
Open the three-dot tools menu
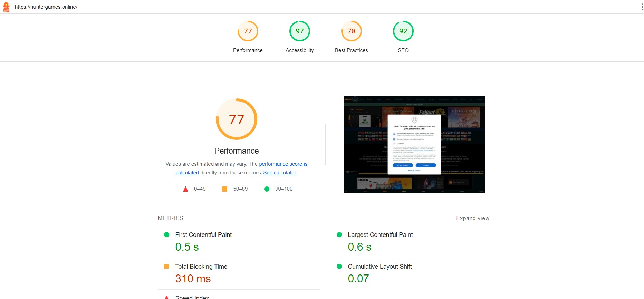point(642,7)
